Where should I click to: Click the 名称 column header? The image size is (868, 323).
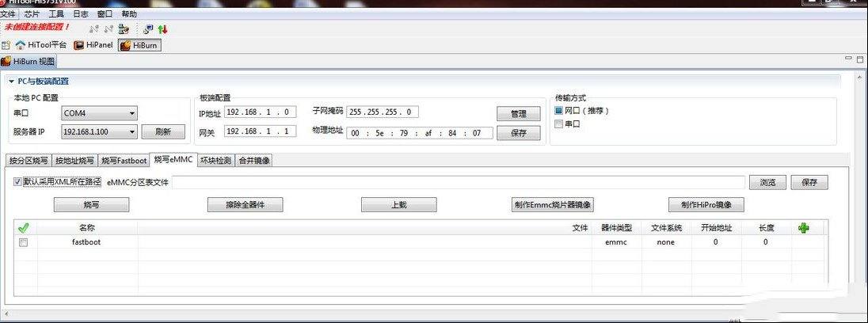point(87,227)
